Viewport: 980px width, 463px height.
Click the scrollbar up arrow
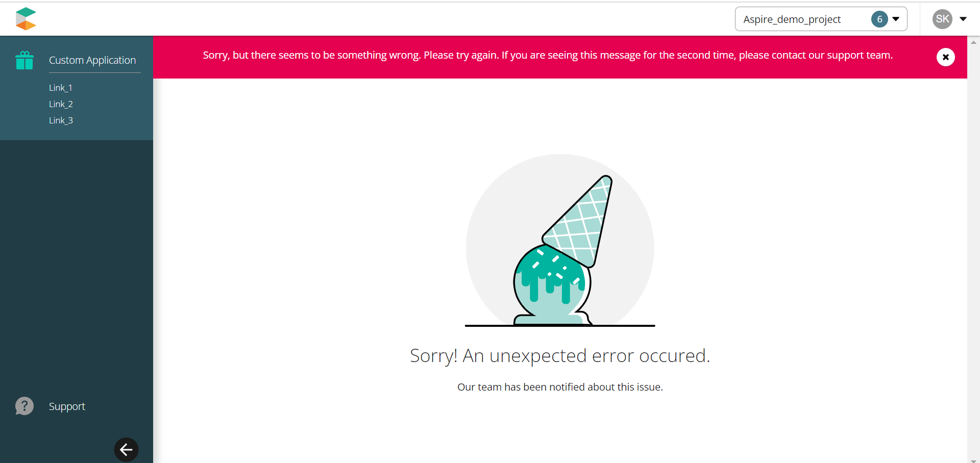coord(973,42)
